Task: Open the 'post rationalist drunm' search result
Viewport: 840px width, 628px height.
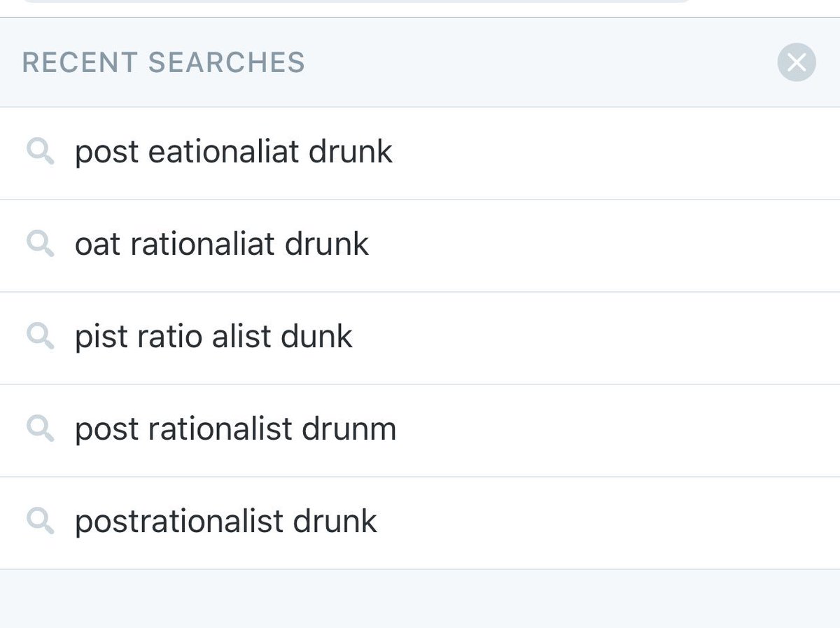Action: 235,430
